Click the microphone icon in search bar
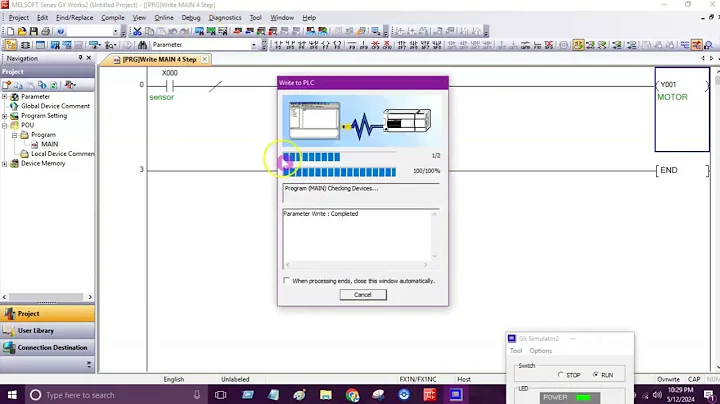Screen dimensions: 720x404 197,395
